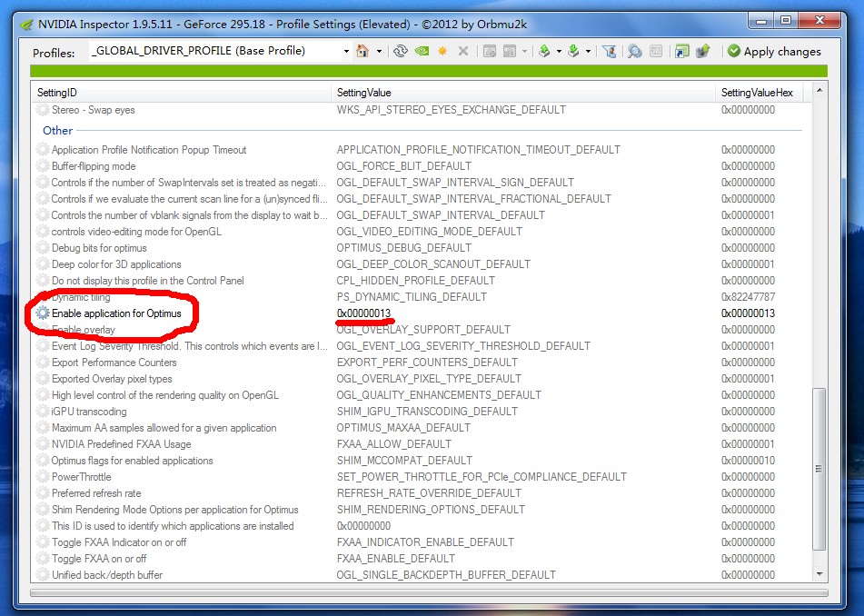Screen dimensions: 864x616
Task: Click the REFRESH_RATE_OVERRIDE_DEFAULT value
Action: 429,492
